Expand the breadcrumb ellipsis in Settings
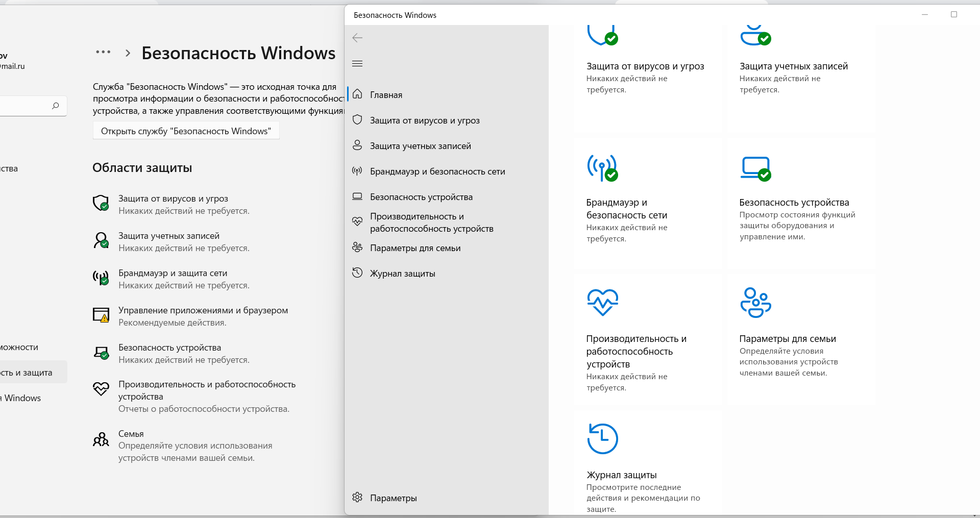The height and width of the screenshot is (518, 980). point(103,52)
